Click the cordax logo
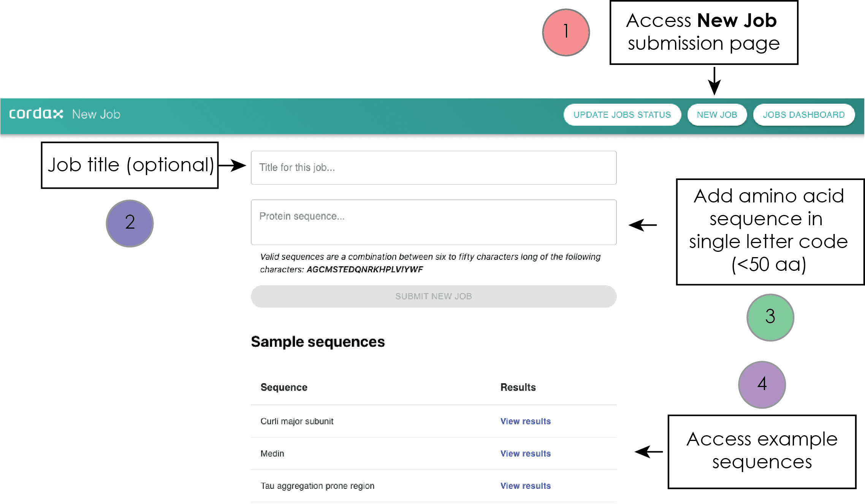865x504 pixels. 36,114
